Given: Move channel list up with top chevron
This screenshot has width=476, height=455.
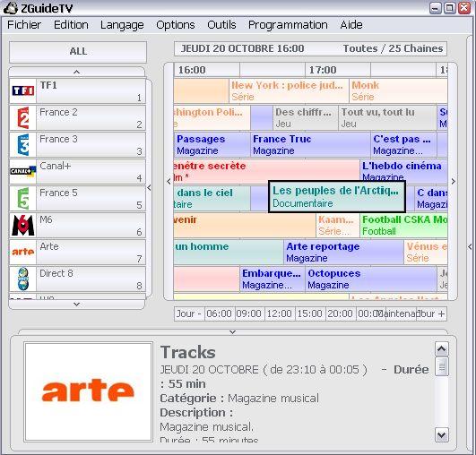Looking at the screenshot, I should (x=77, y=72).
